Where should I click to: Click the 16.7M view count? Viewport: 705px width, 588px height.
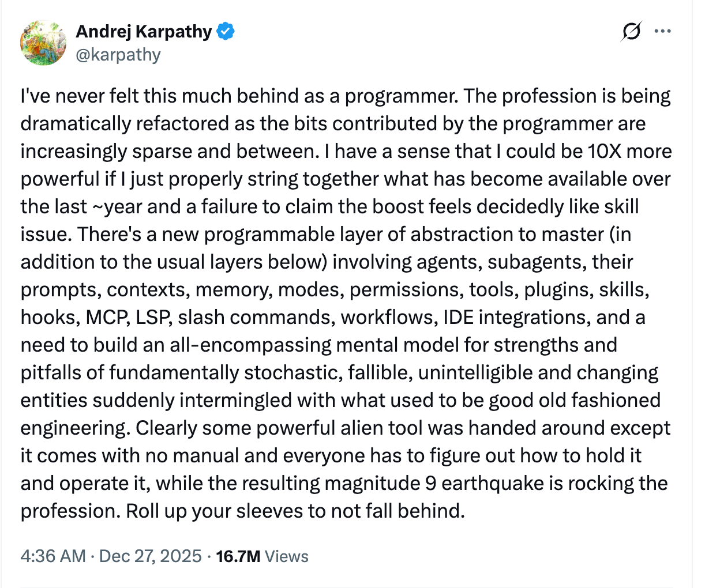[238, 556]
